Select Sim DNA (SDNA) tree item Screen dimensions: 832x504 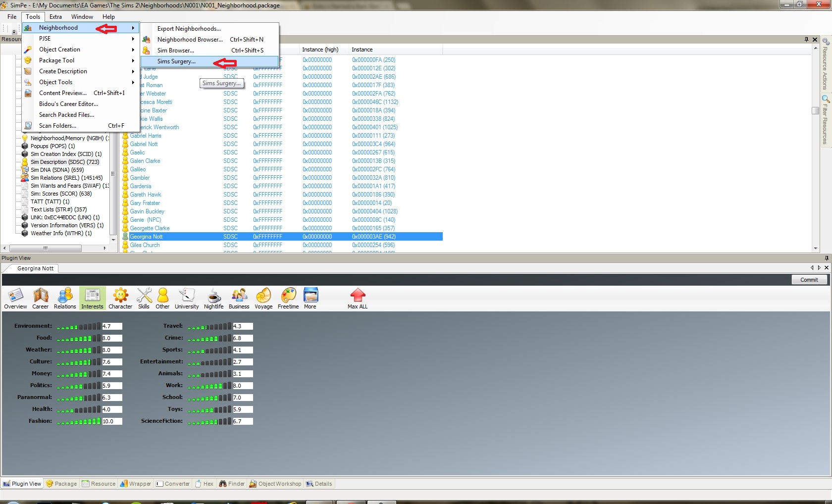pyautogui.click(x=57, y=170)
